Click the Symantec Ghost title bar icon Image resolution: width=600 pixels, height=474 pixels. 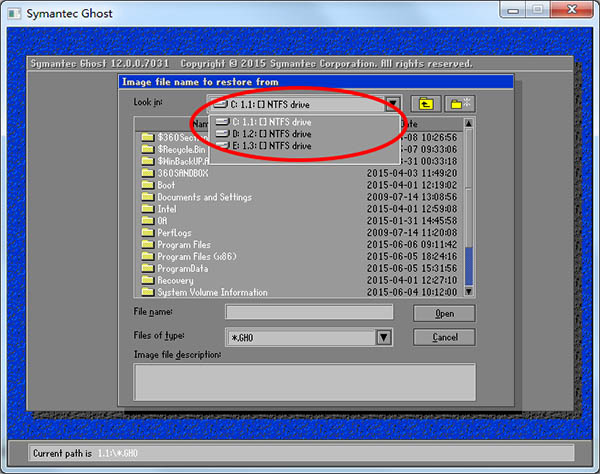[x=15, y=14]
